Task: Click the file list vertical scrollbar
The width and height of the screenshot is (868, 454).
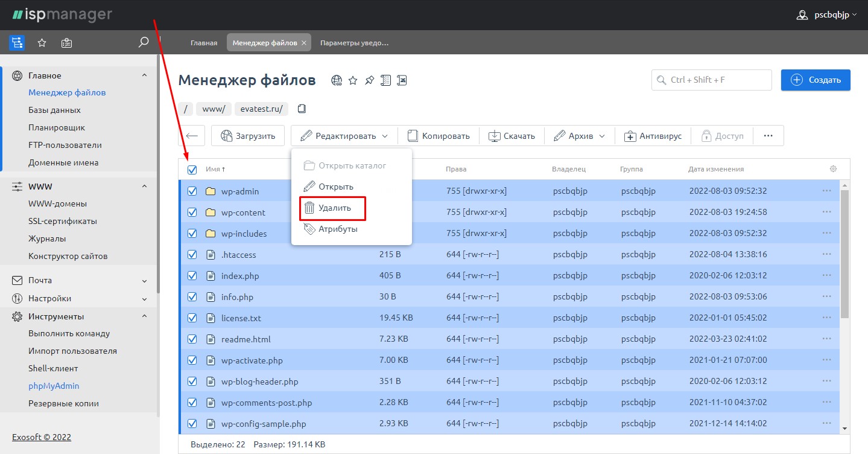Action: pyautogui.click(x=844, y=254)
